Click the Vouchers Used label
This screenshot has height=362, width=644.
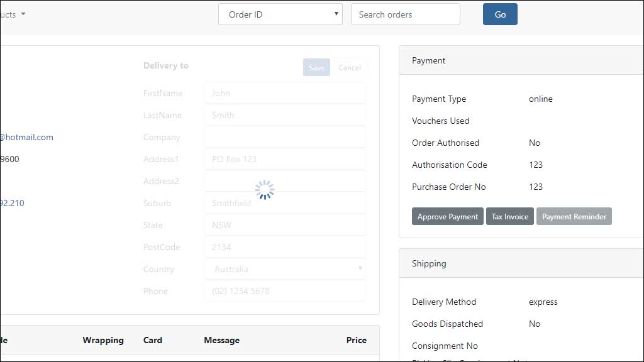point(440,121)
